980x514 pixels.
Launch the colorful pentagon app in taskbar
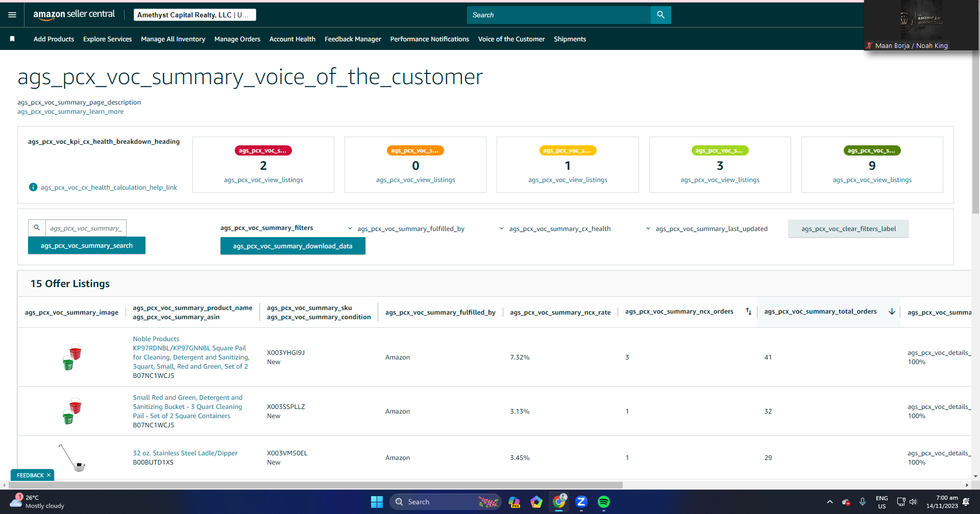click(x=536, y=502)
